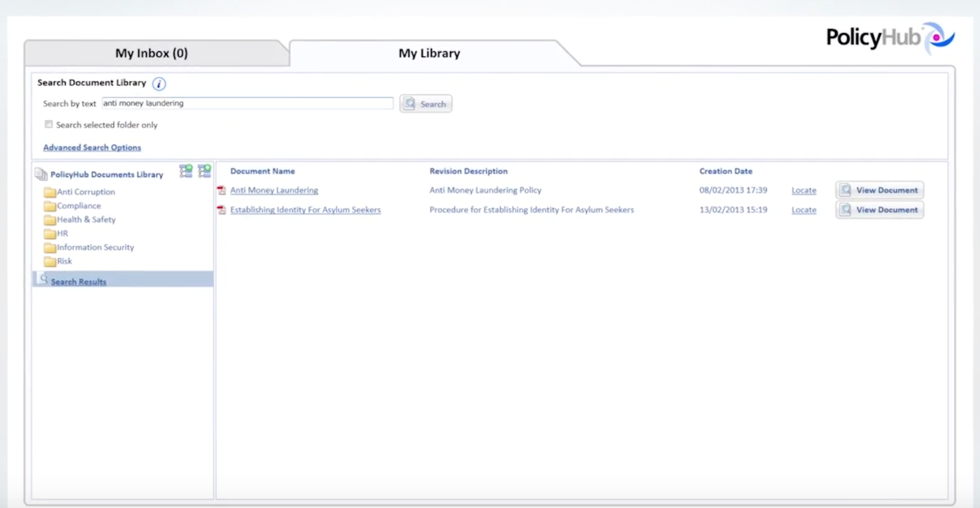Click the Compliance folder icon
Image resolution: width=980 pixels, height=508 pixels.
[49, 206]
